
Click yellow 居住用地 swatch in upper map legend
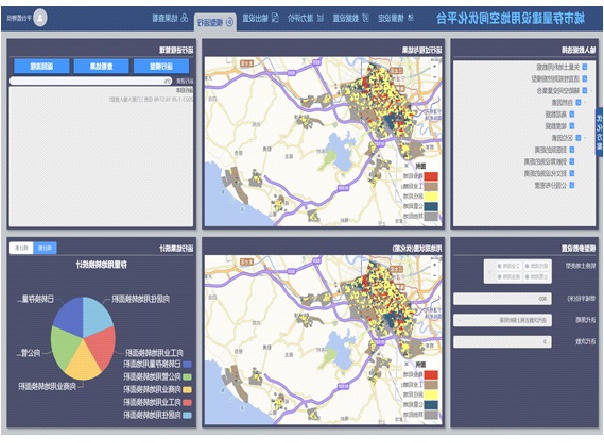point(431,196)
